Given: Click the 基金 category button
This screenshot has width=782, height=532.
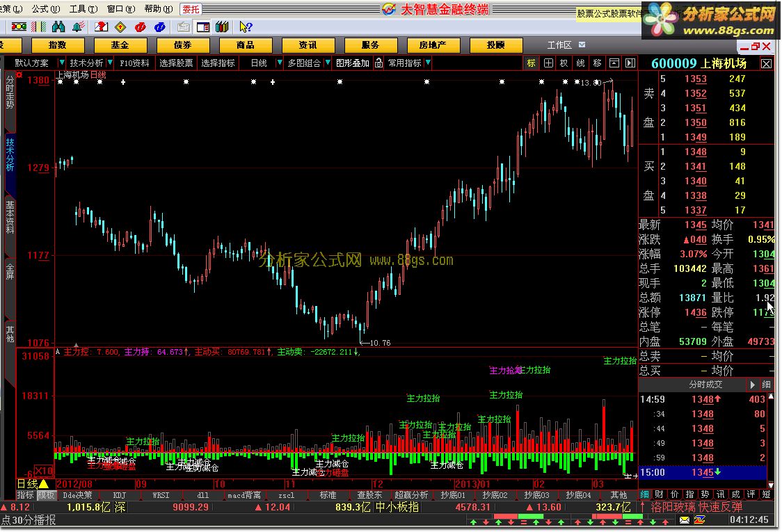Looking at the screenshot, I should pyautogui.click(x=120, y=45).
